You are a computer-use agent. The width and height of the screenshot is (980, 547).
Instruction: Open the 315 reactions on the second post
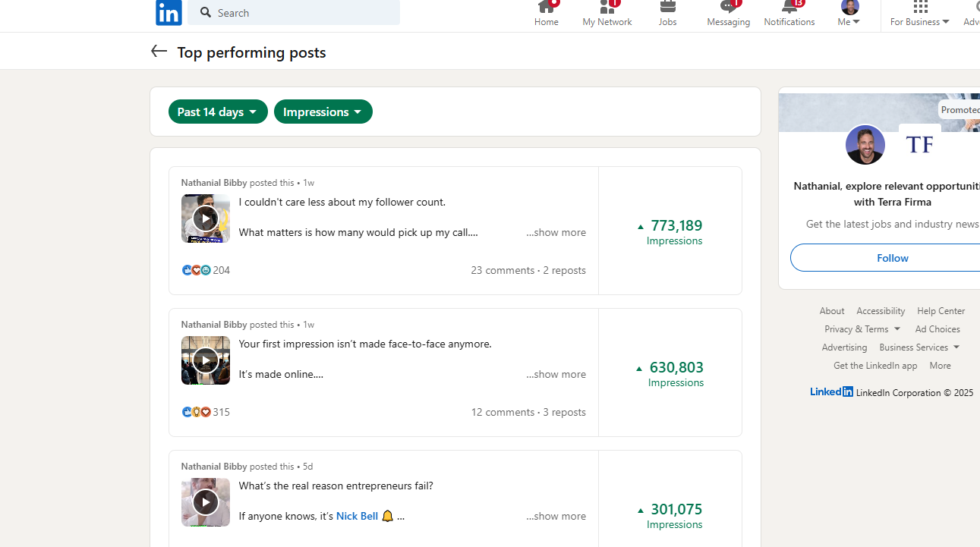pyautogui.click(x=206, y=412)
